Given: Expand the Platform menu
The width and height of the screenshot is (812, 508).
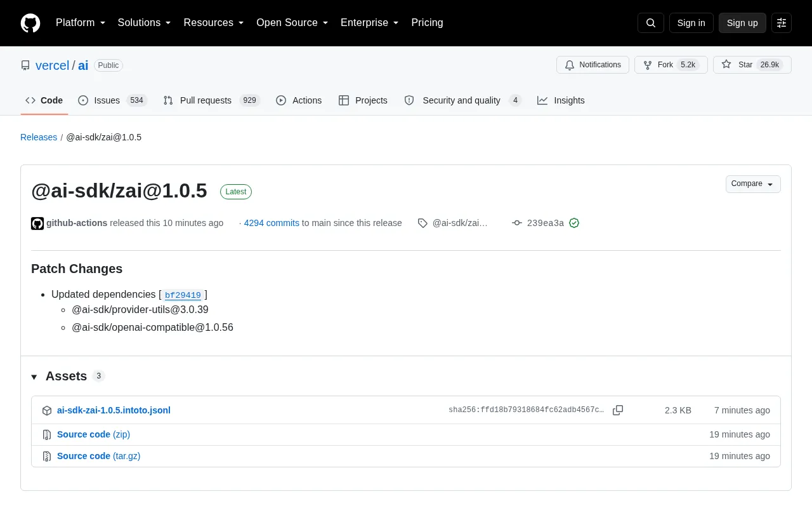Looking at the screenshot, I should (x=81, y=23).
